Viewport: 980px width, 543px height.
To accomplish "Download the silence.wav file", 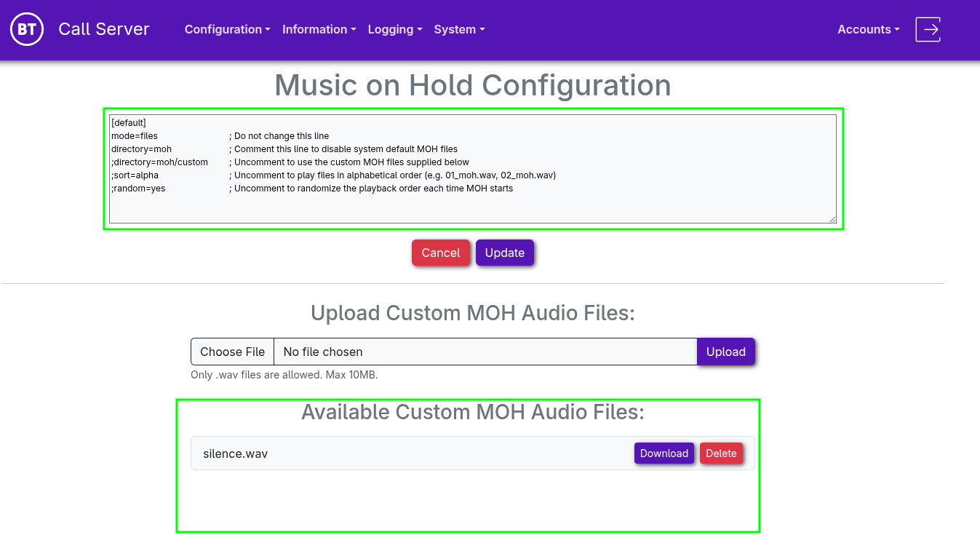I will point(664,453).
